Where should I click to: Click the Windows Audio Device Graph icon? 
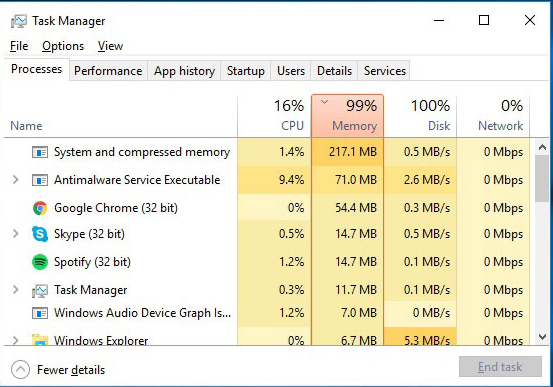click(40, 313)
